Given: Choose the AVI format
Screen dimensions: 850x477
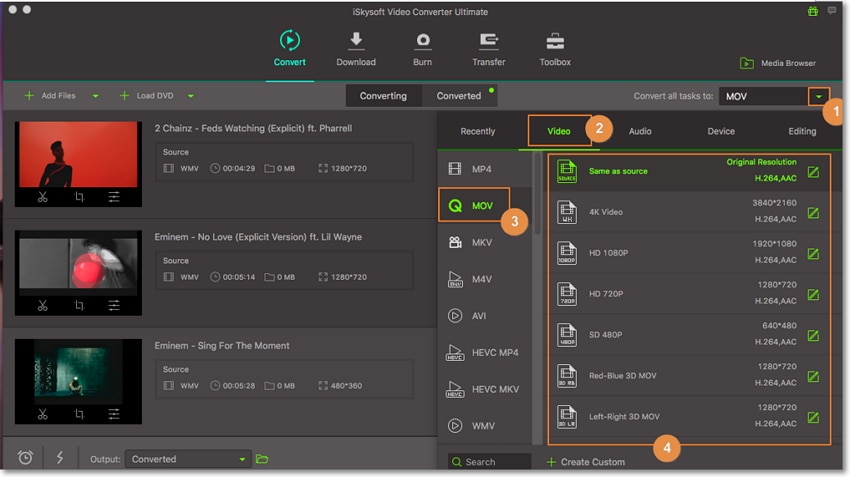Looking at the screenshot, I should click(485, 315).
